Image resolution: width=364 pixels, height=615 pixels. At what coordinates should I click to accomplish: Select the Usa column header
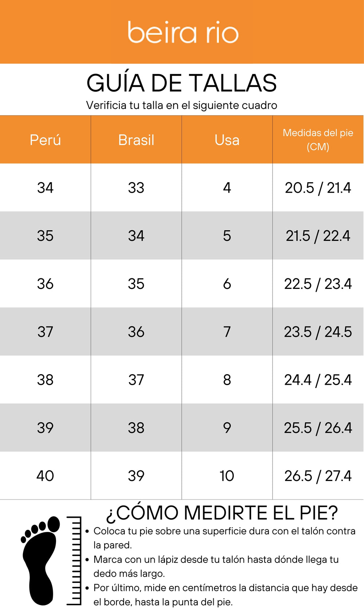coord(227,140)
